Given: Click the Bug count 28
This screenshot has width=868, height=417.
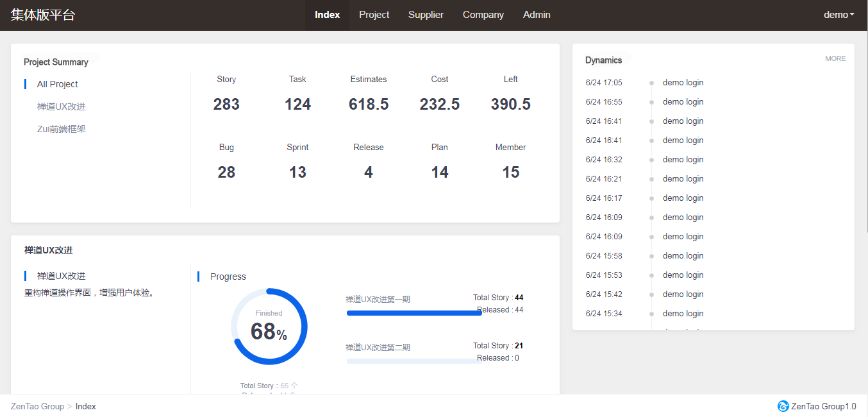Looking at the screenshot, I should 226,173.
